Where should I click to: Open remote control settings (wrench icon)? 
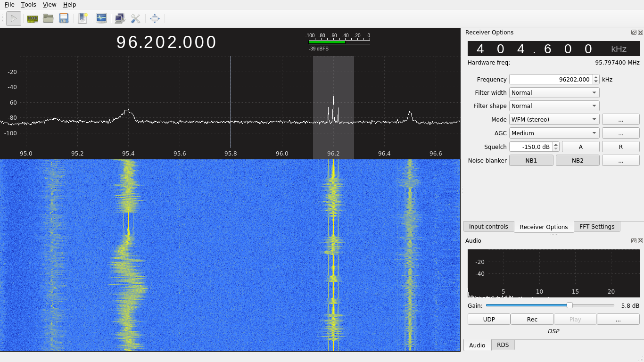click(136, 19)
